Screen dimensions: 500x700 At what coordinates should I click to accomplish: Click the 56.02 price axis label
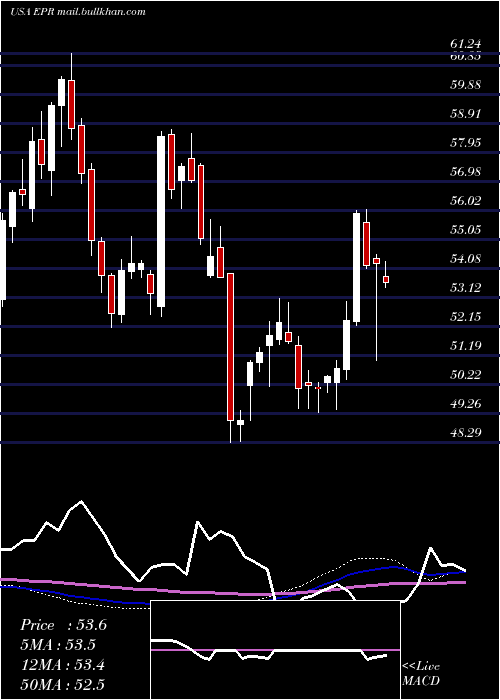pyautogui.click(x=466, y=200)
